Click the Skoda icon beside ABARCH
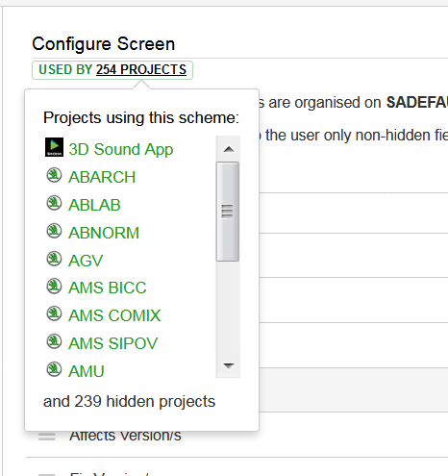This screenshot has width=448, height=476. coord(54,175)
